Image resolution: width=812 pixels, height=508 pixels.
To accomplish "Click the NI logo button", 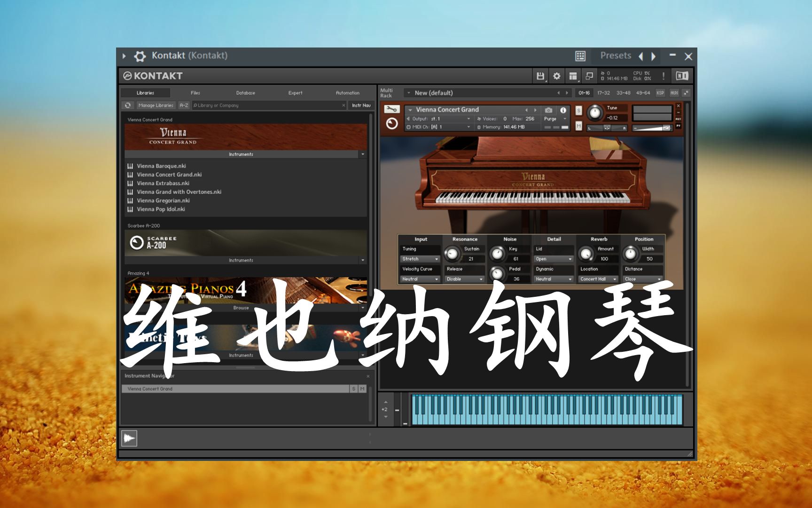I will [682, 76].
